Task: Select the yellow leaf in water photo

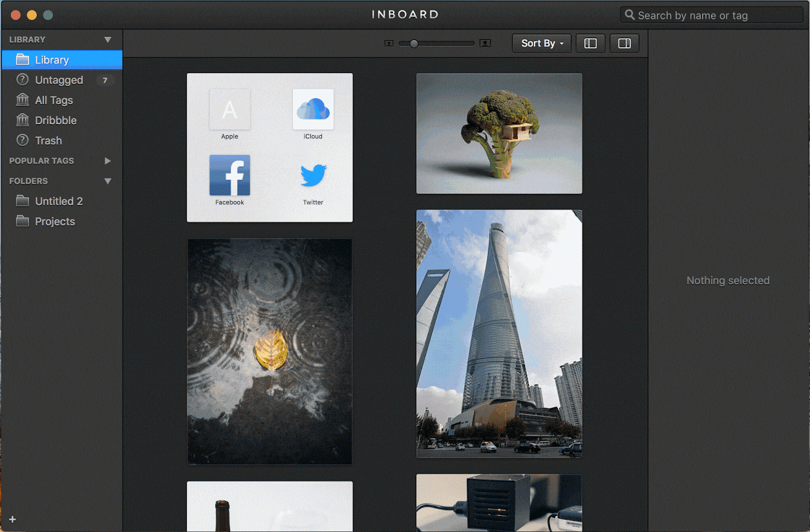Action: click(x=270, y=352)
